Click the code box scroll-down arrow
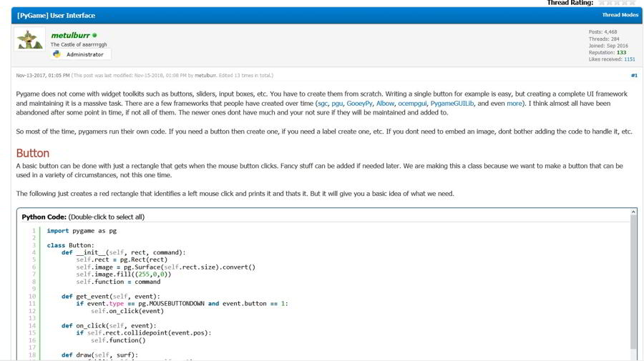This screenshot has height=361, width=644. coord(633,355)
